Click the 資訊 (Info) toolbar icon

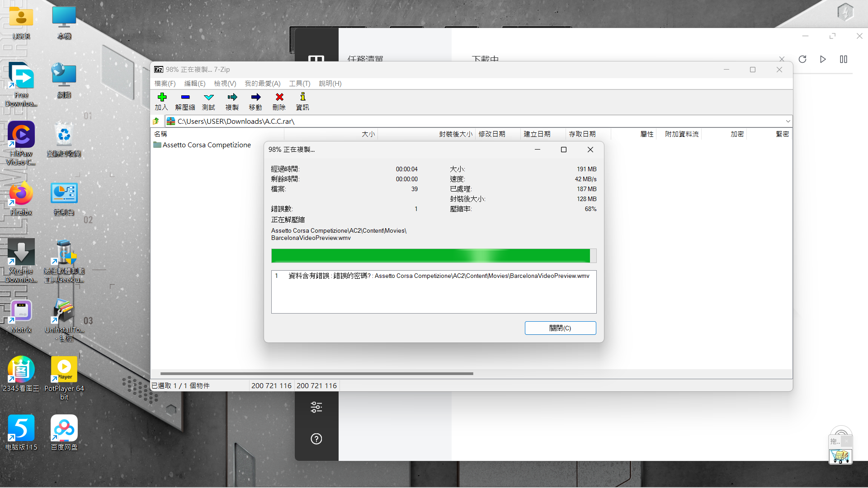[x=302, y=97]
